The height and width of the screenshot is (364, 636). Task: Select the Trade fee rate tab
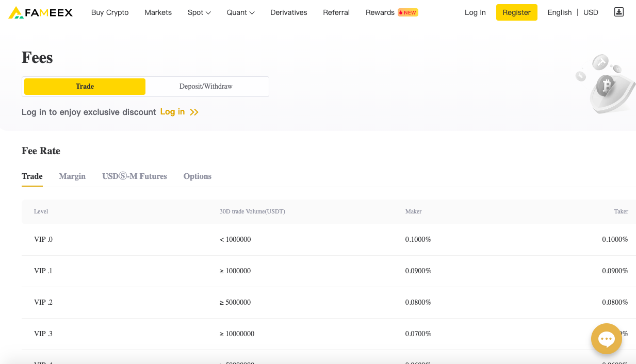(32, 176)
